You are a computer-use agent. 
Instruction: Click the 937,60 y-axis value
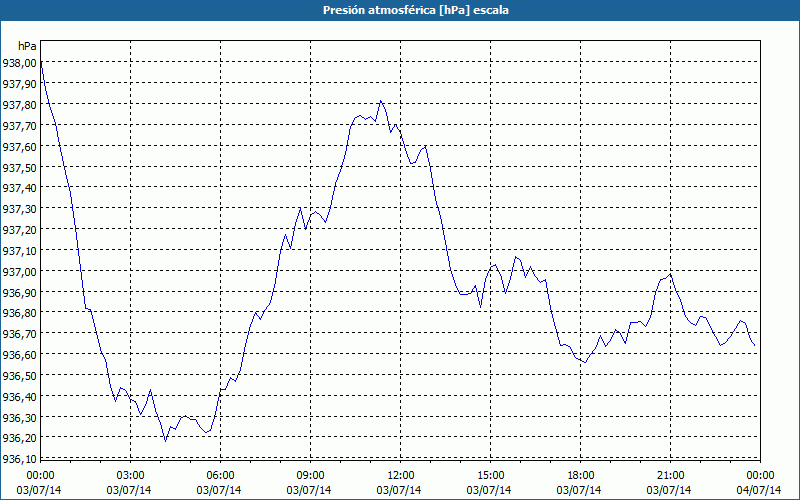point(19,146)
